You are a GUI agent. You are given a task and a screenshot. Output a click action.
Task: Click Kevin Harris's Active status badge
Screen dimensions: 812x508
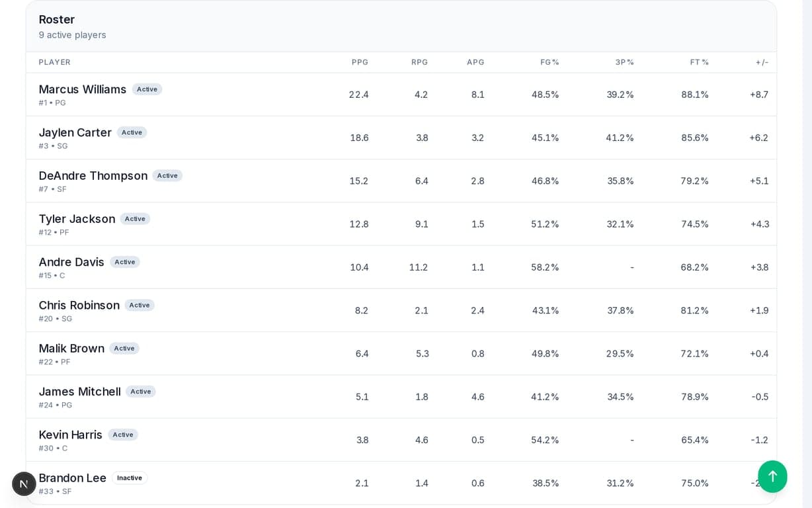coord(123,435)
